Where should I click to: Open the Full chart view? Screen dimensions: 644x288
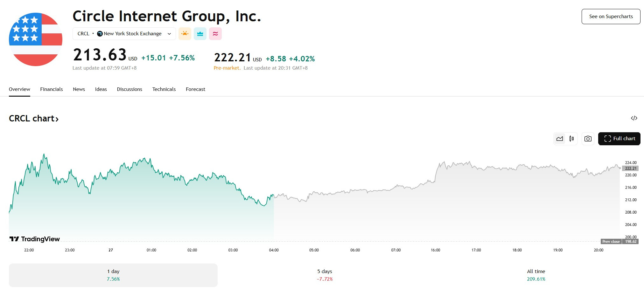coord(619,139)
